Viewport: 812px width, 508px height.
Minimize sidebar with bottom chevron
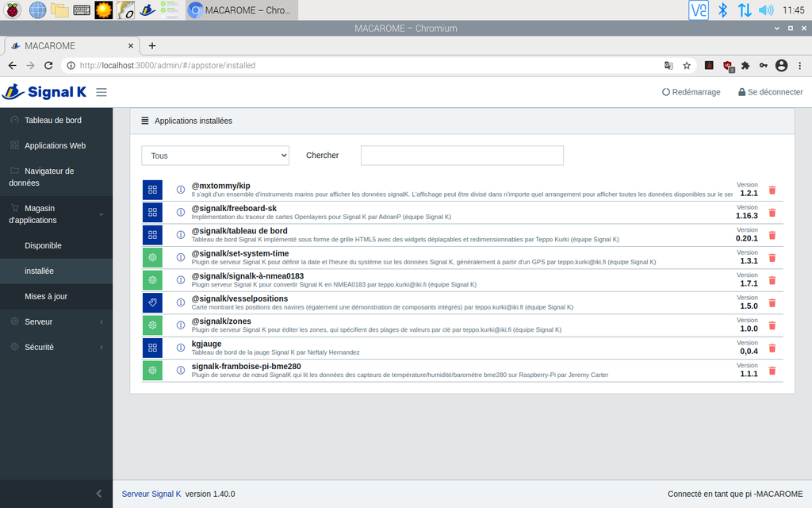(x=99, y=494)
